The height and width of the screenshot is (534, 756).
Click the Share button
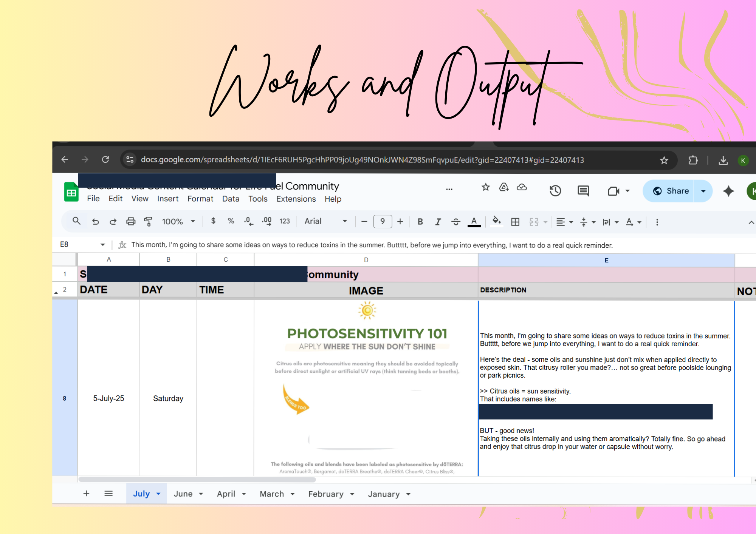pos(671,191)
